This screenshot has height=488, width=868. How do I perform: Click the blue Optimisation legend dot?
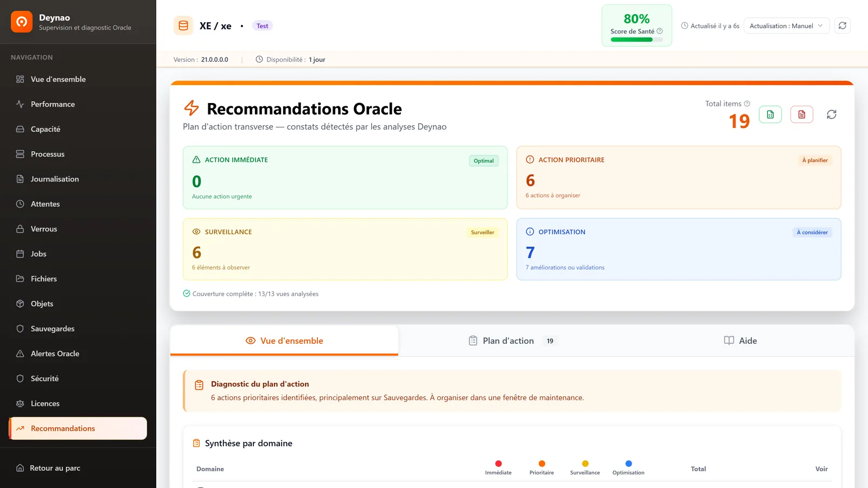[x=629, y=464]
